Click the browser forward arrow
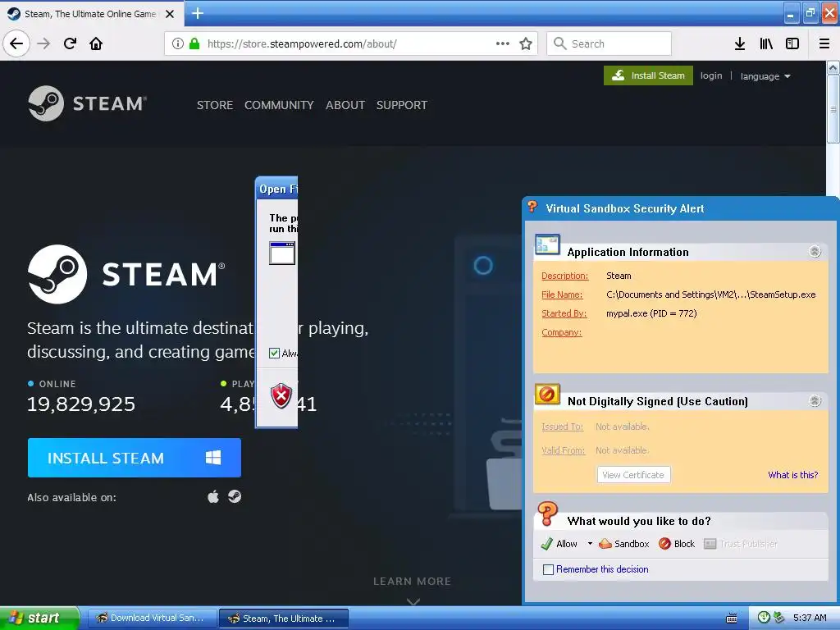840x630 pixels. tap(43, 43)
